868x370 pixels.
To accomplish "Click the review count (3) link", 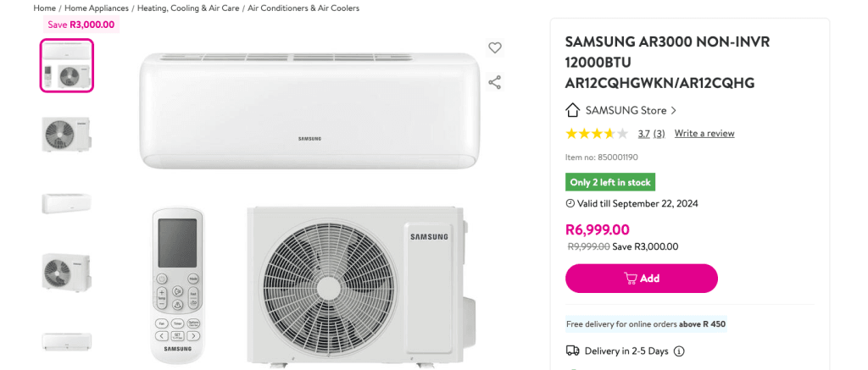I will 659,134.
